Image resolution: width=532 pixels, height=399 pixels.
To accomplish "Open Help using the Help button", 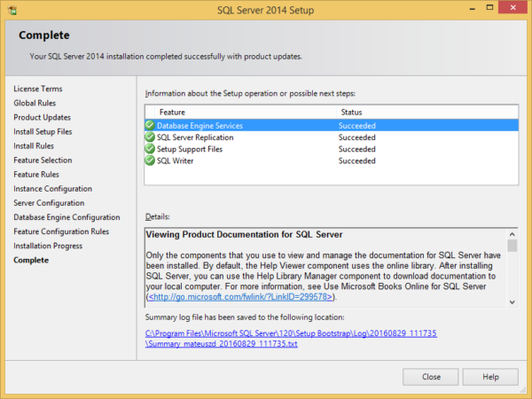I will point(490,376).
